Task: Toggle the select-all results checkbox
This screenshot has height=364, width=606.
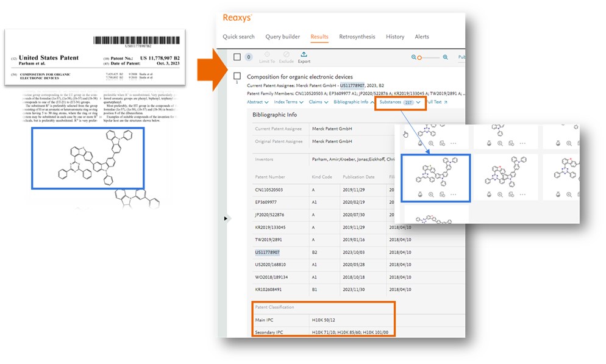Action: click(x=237, y=57)
